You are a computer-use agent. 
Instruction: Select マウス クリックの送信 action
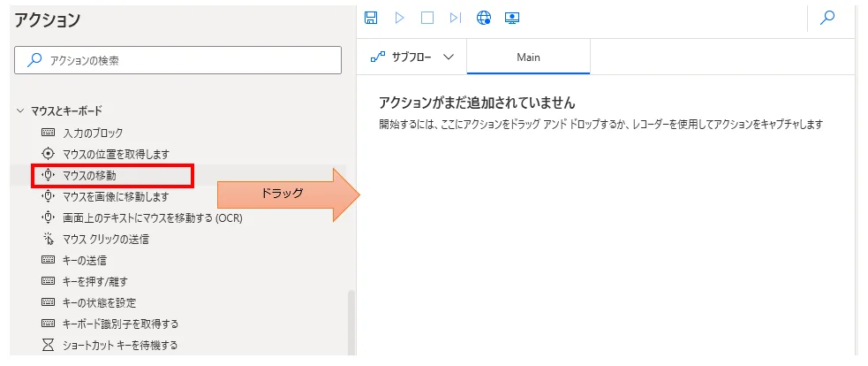coord(105,239)
